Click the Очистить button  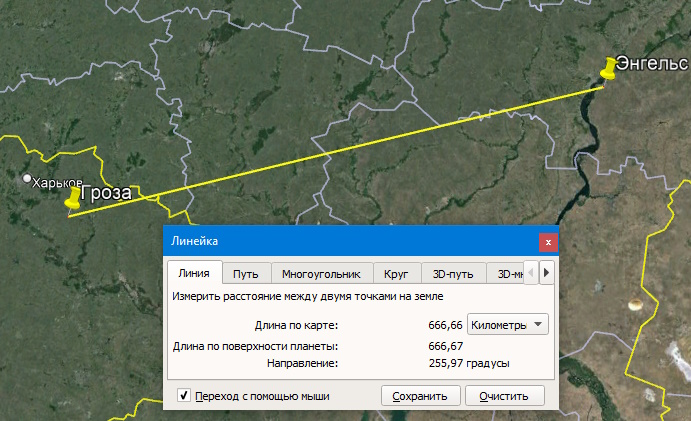point(504,396)
